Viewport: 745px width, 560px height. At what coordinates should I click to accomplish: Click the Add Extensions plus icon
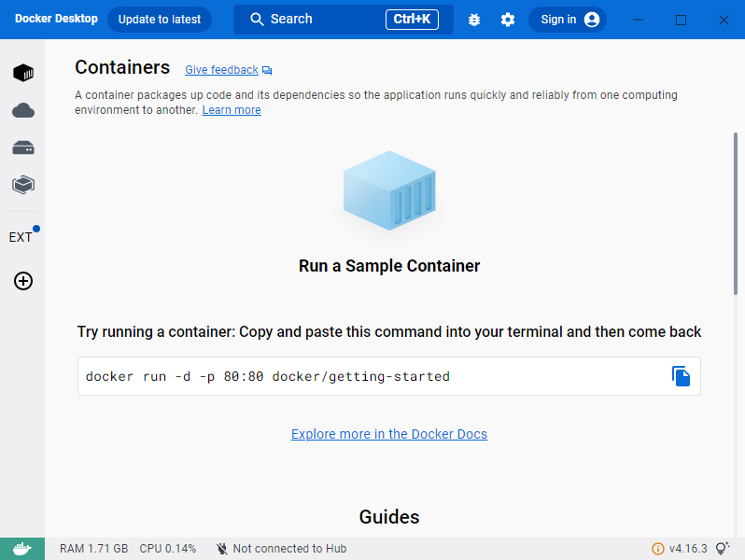22,281
